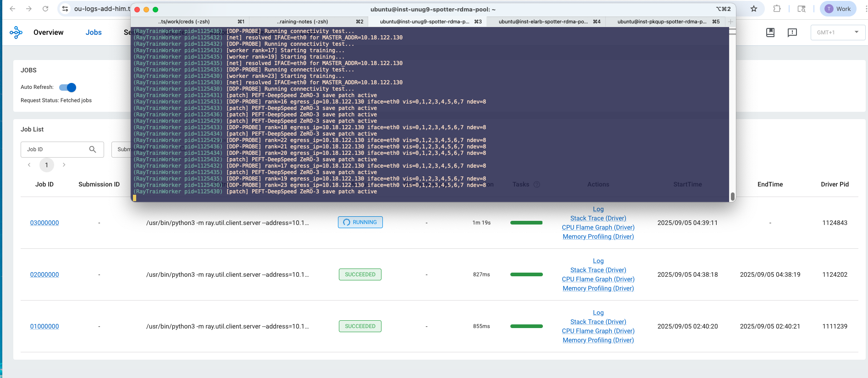Click the Ray logo icon

pyautogui.click(x=16, y=33)
